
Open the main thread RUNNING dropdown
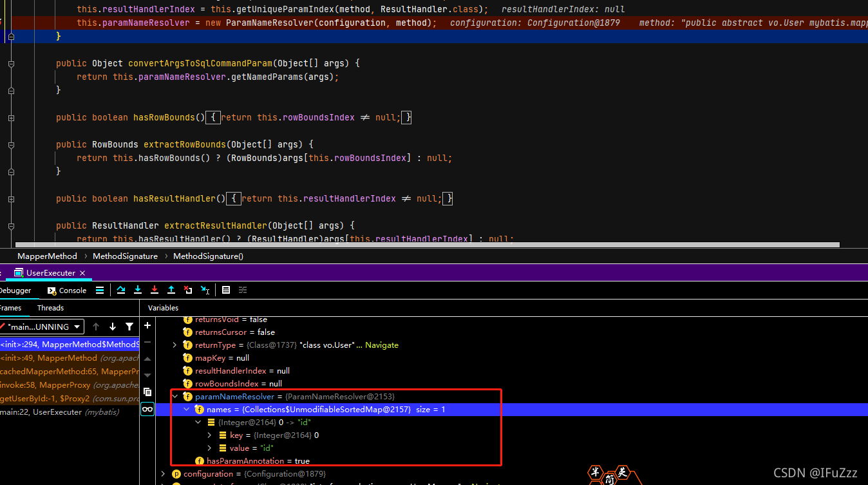(42, 327)
